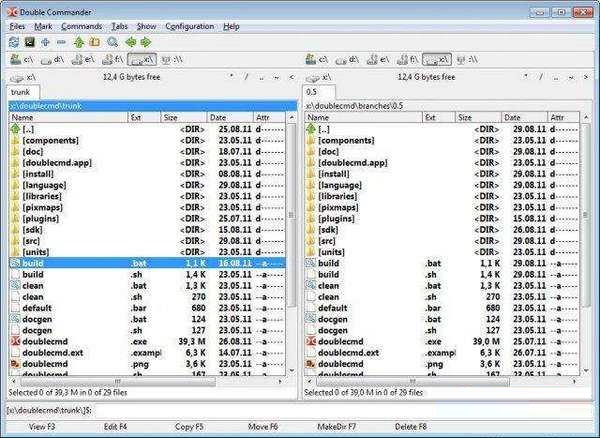Viewport: 600px width, 438px height.
Task: Click the build .bat file icon in right panel
Action: [311, 263]
